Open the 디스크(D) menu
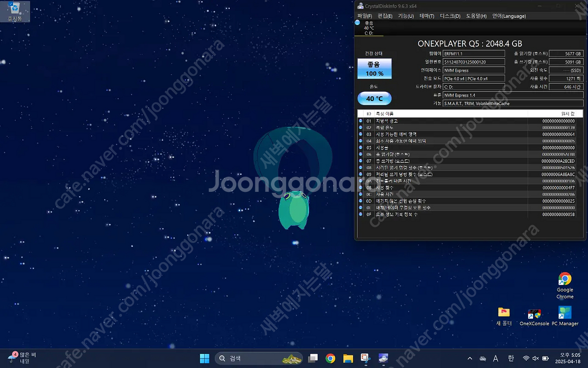The width and height of the screenshot is (588, 368). [450, 16]
